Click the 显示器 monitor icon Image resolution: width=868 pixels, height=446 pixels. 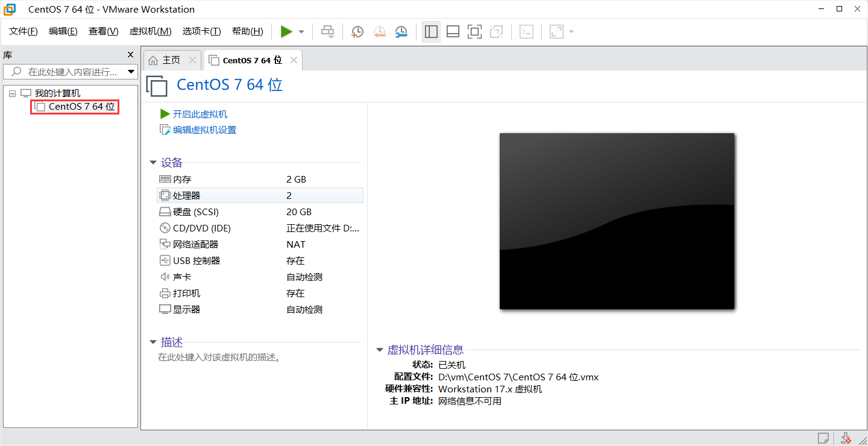[165, 309]
